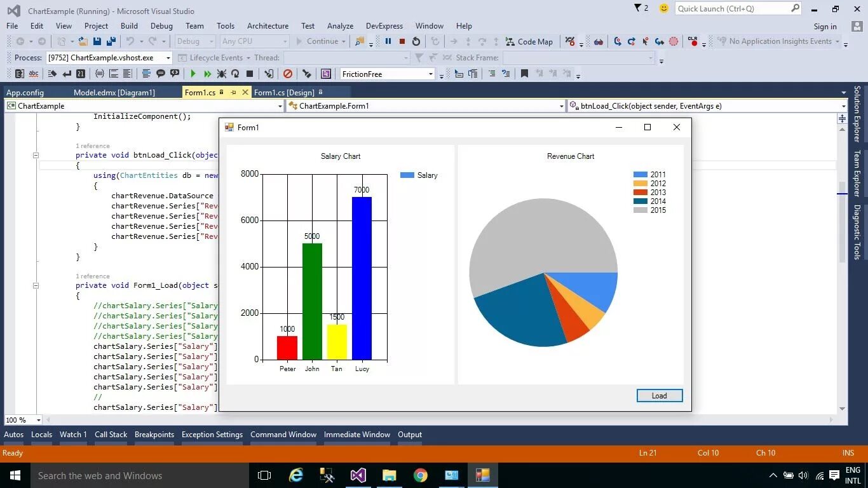This screenshot has height=488, width=868.
Task: Open the Analyze menu
Action: (340, 26)
